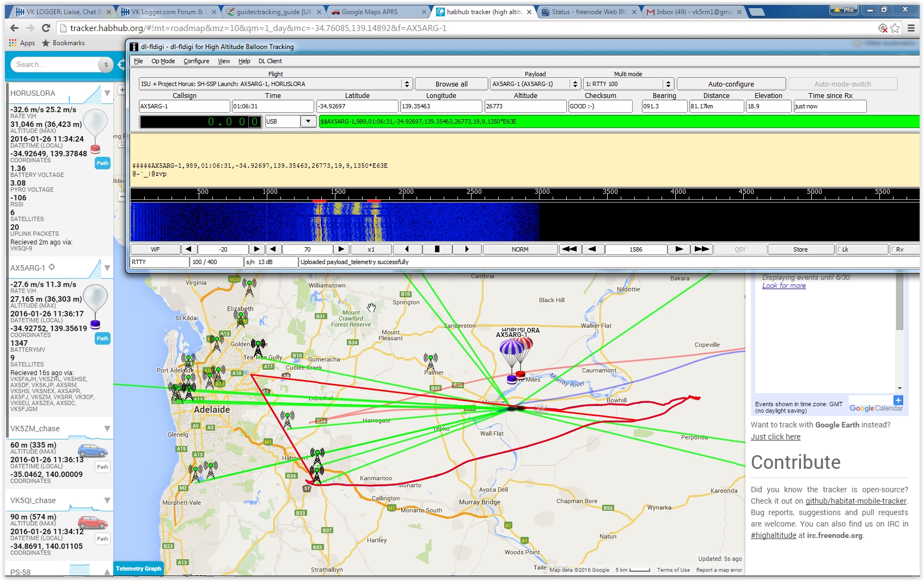
Task: Increase waterfall range value 70
Action: [x=341, y=249]
